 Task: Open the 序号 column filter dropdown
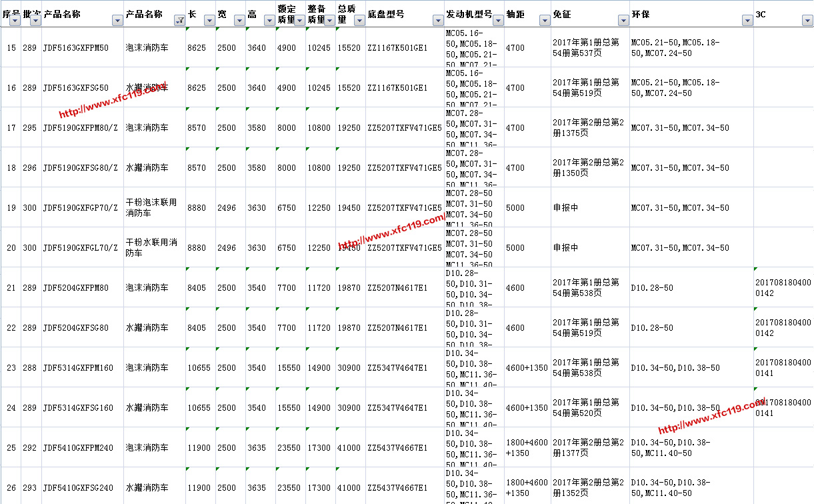tap(15, 21)
